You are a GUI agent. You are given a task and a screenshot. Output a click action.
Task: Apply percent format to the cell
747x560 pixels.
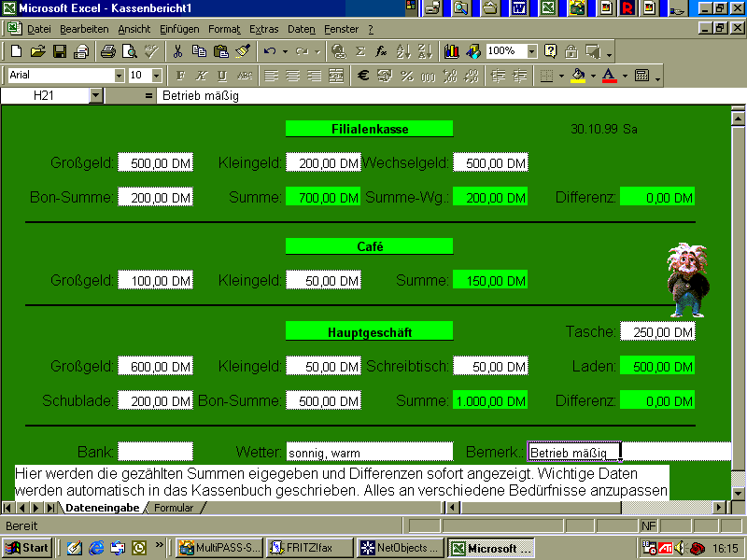pyautogui.click(x=407, y=76)
